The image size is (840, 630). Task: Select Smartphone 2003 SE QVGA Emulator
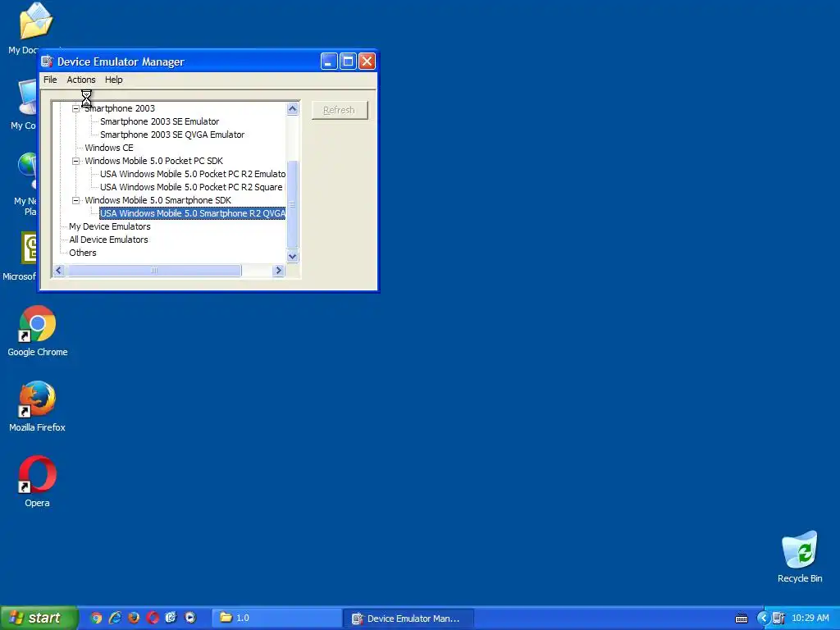tap(172, 135)
